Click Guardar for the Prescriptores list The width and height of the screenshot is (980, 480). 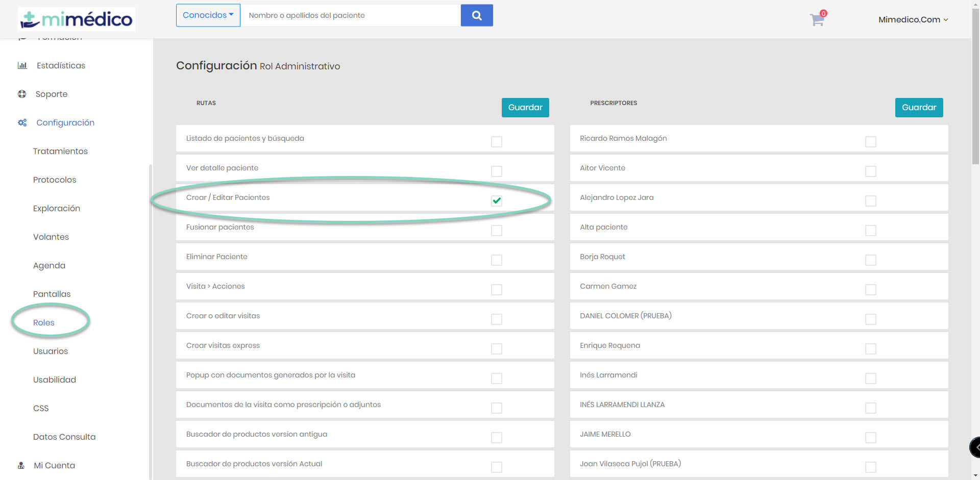(918, 108)
